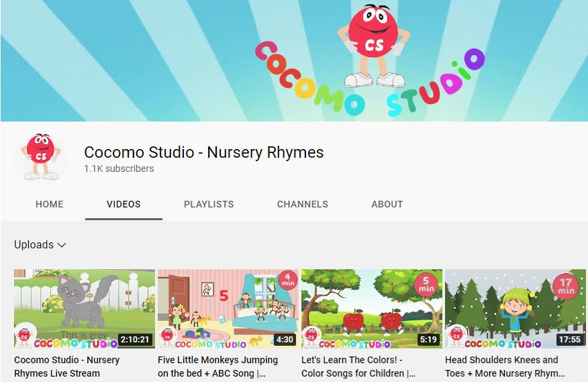Switch to the HOME tab

tap(50, 204)
